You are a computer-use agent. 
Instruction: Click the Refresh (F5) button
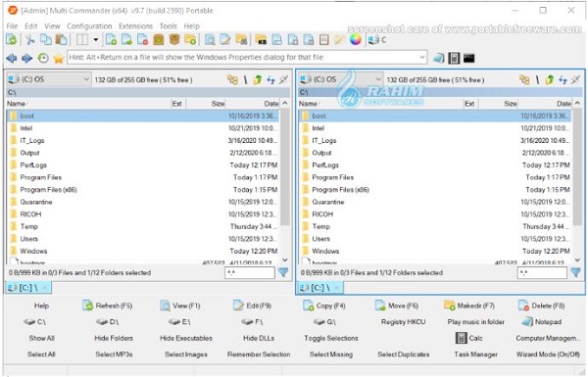pos(108,306)
